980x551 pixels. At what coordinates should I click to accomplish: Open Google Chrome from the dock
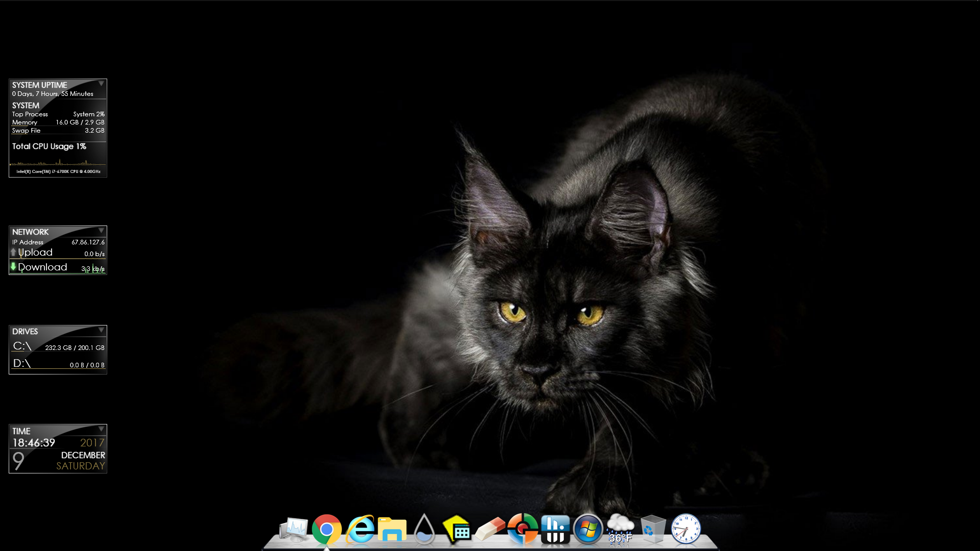[327, 529]
